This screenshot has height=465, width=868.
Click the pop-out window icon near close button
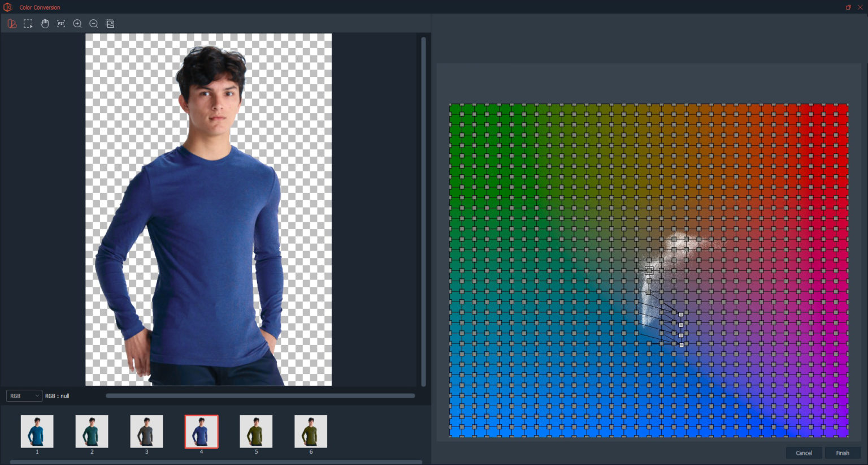[x=847, y=7]
